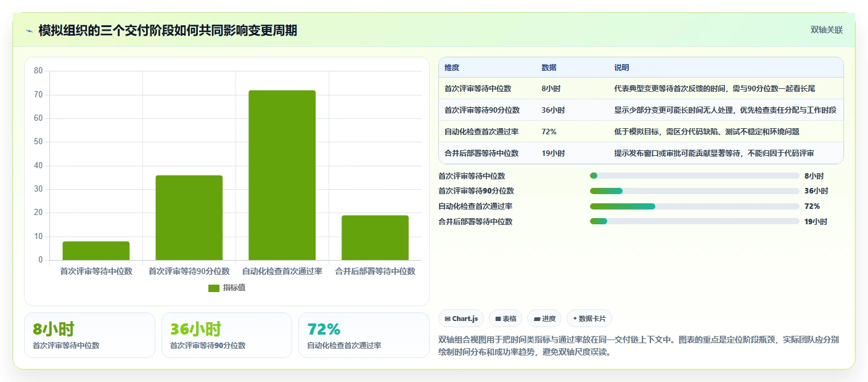868x382 pixels.
Task: Click the 合并后部署等待中位数 bar in chart
Action: (375, 238)
